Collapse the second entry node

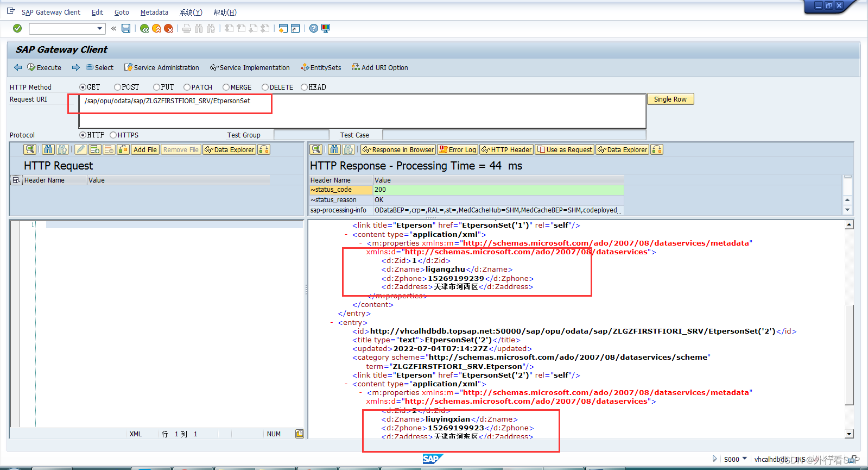[332, 323]
